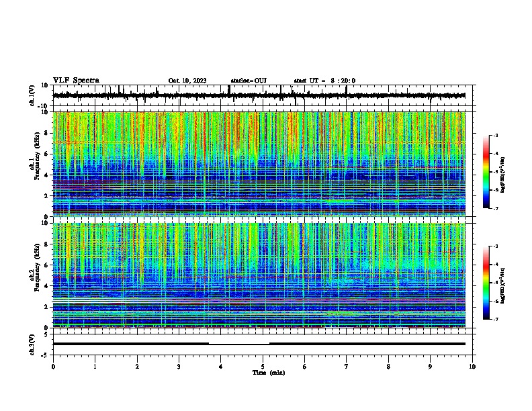Click the "ch.3(V)" axis label
Viewport: 532px width, 411px height.
[32, 345]
